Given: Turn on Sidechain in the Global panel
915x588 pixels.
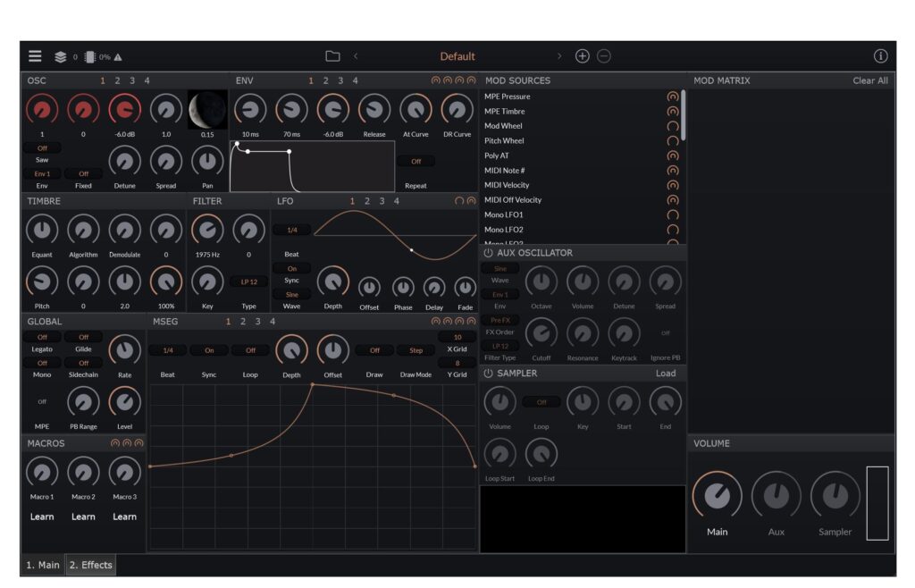Looking at the screenshot, I should click(83, 362).
